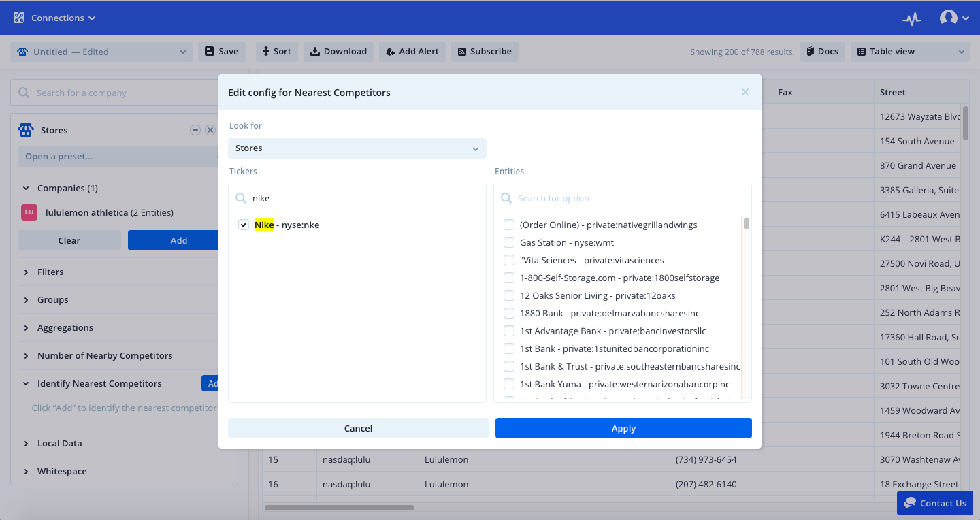This screenshot has width=980, height=520.
Task: Click the Download button
Action: [338, 52]
